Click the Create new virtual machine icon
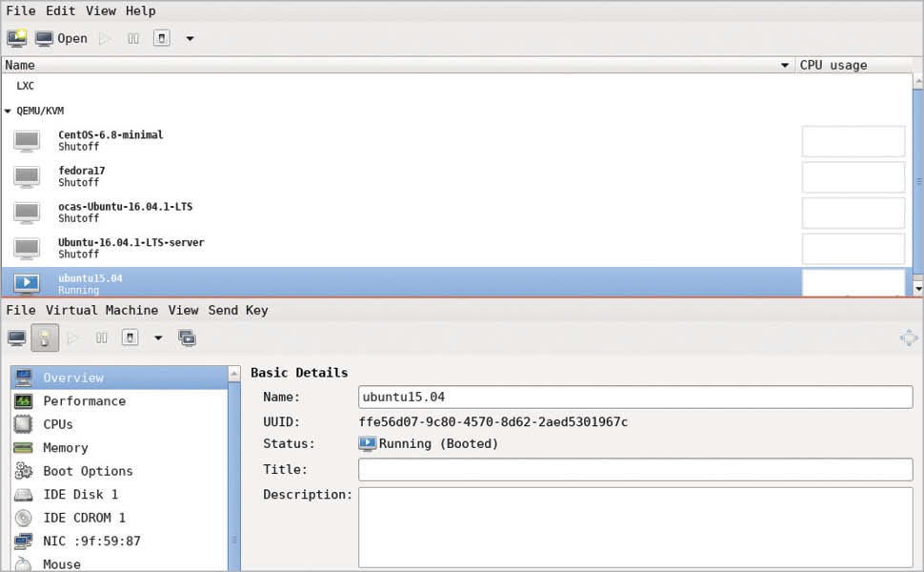This screenshot has width=924, height=572. click(x=17, y=38)
